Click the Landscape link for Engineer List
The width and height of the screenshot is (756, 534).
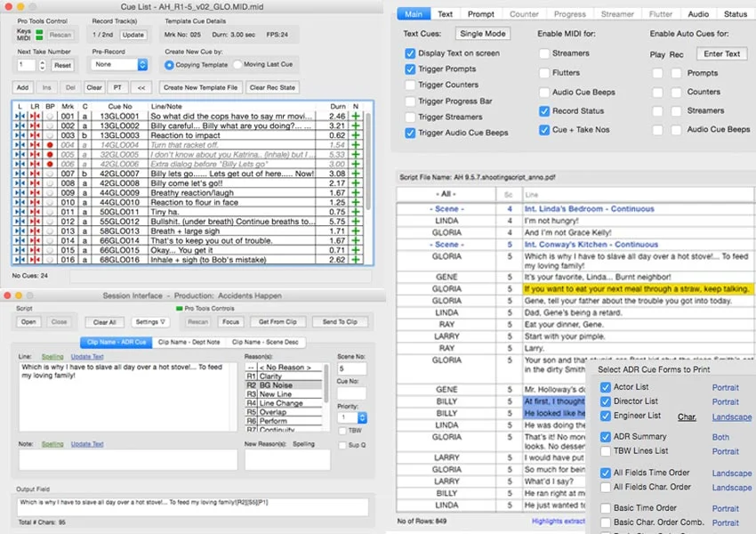[731, 417]
